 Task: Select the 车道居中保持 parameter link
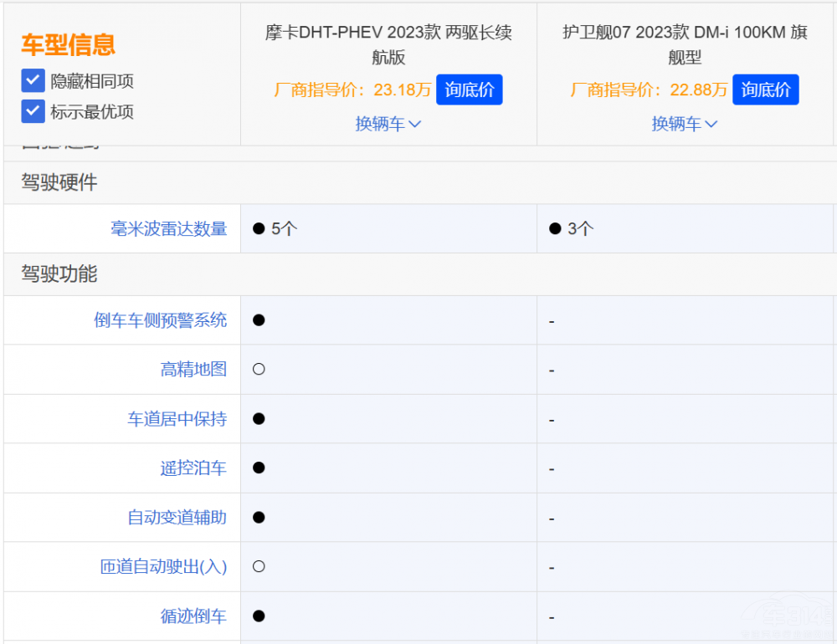pos(177,418)
